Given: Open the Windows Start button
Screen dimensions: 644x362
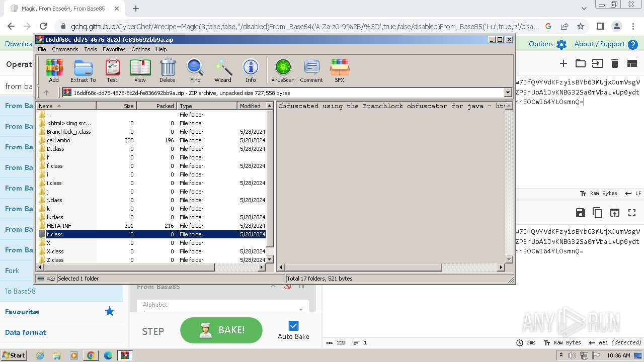Looking at the screenshot, I should [14, 355].
